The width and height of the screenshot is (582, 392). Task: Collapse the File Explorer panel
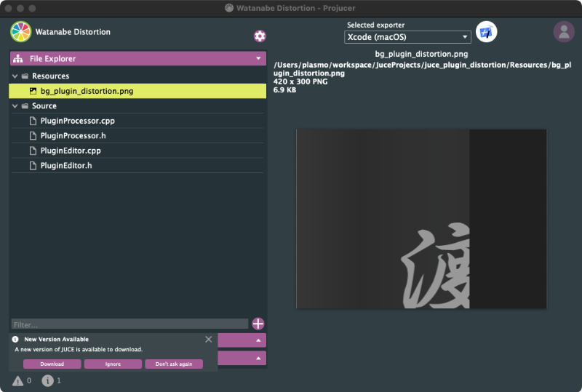[x=258, y=59]
